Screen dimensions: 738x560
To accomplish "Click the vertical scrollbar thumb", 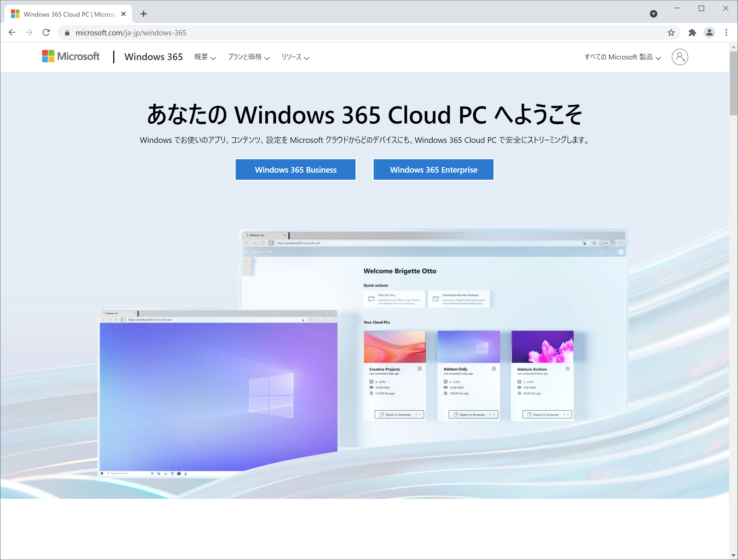I will (733, 83).
